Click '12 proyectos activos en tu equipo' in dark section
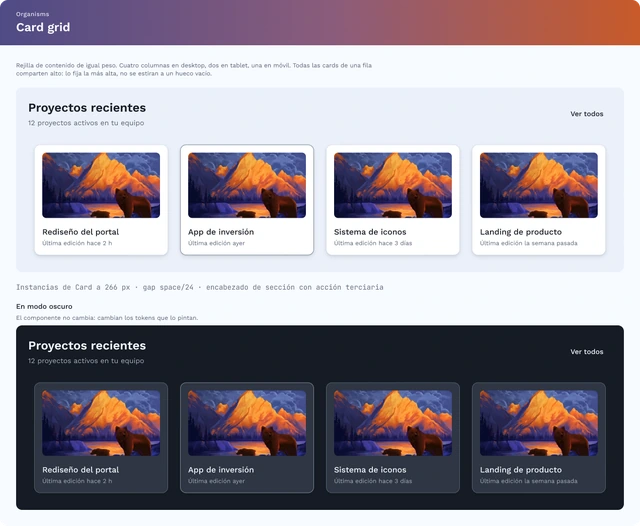The height and width of the screenshot is (526, 640). [x=86, y=361]
